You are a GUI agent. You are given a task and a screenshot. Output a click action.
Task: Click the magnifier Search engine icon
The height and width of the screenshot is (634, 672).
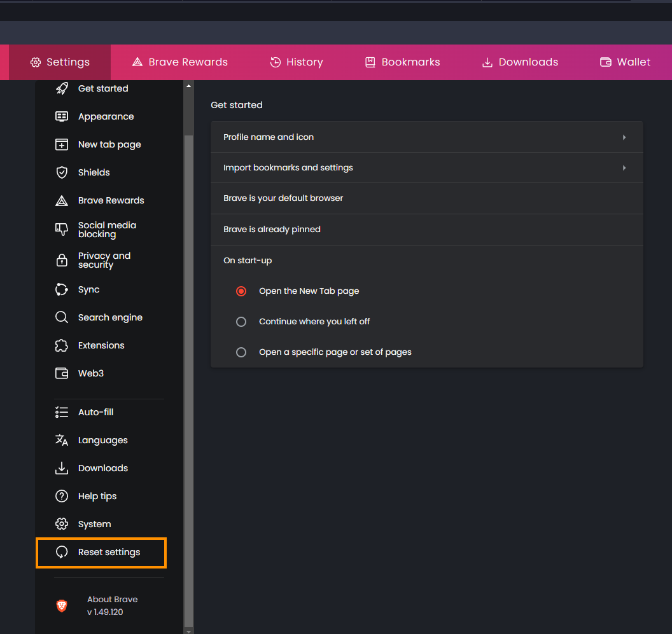tap(62, 317)
